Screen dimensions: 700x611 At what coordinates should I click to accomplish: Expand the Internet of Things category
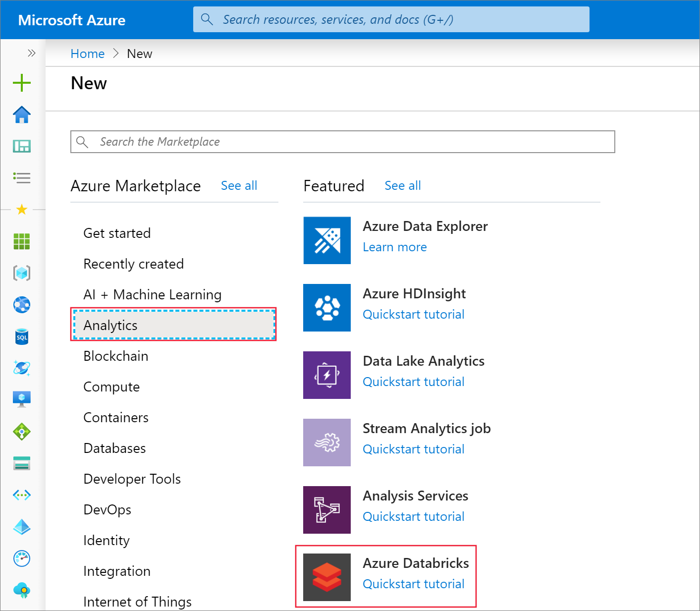(x=137, y=601)
